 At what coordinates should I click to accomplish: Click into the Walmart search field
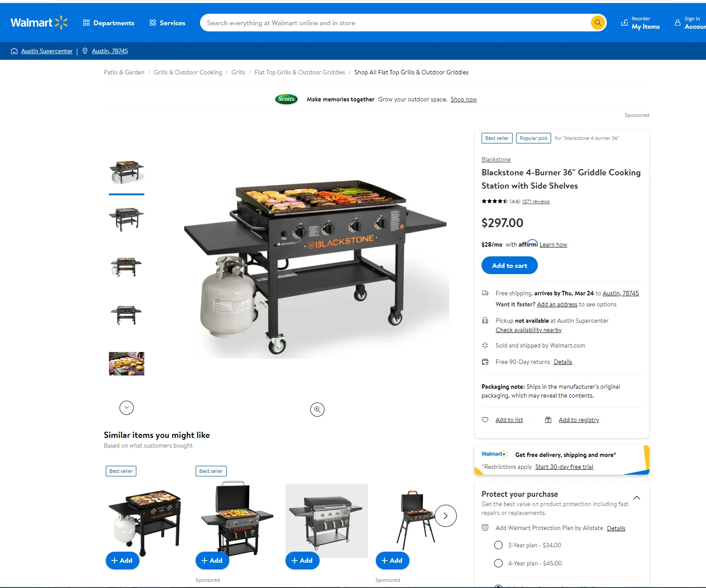click(394, 23)
